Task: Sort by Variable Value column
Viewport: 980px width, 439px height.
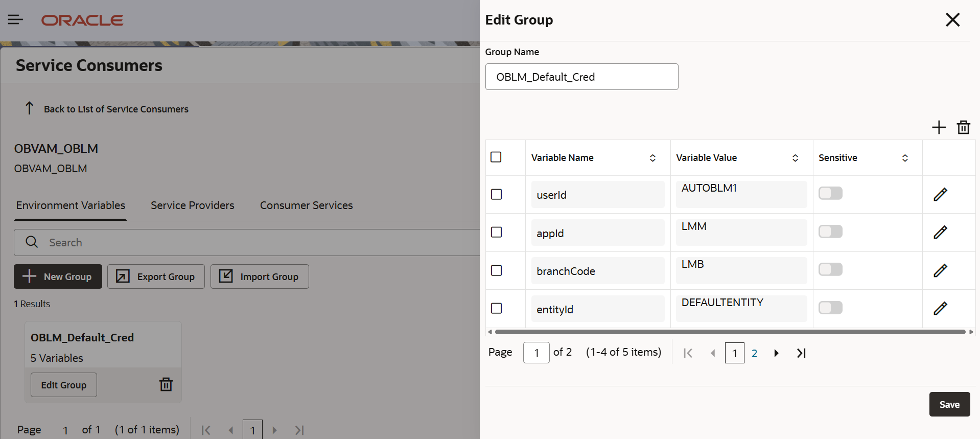Action: (x=795, y=158)
